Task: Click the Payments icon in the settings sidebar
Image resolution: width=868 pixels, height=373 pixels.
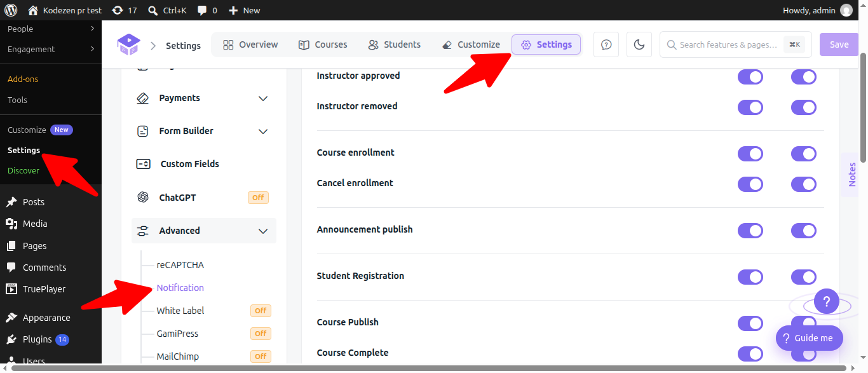Action: click(143, 98)
